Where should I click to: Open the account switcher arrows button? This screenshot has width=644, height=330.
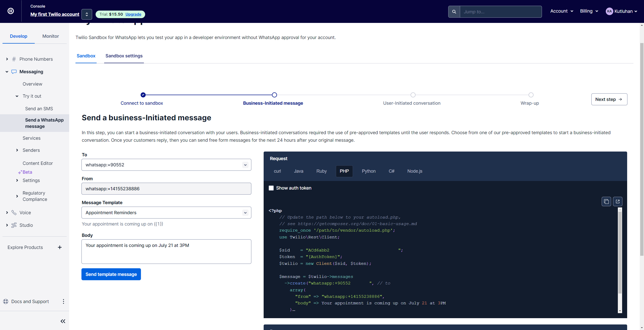click(87, 14)
